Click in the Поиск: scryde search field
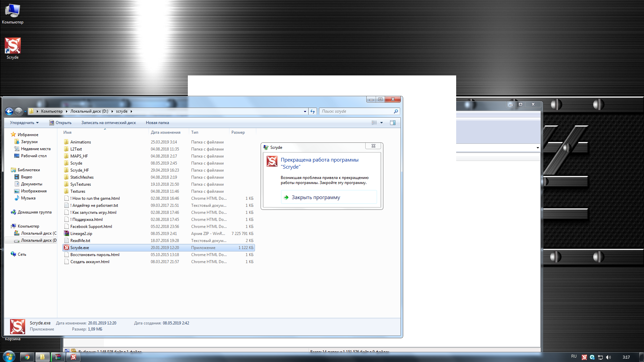The image size is (644, 362). point(356,111)
